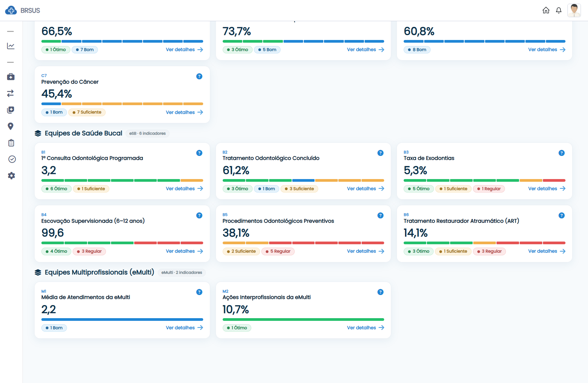
Task: Show help for Tratamento Odontológico Concluído
Action: tap(380, 153)
